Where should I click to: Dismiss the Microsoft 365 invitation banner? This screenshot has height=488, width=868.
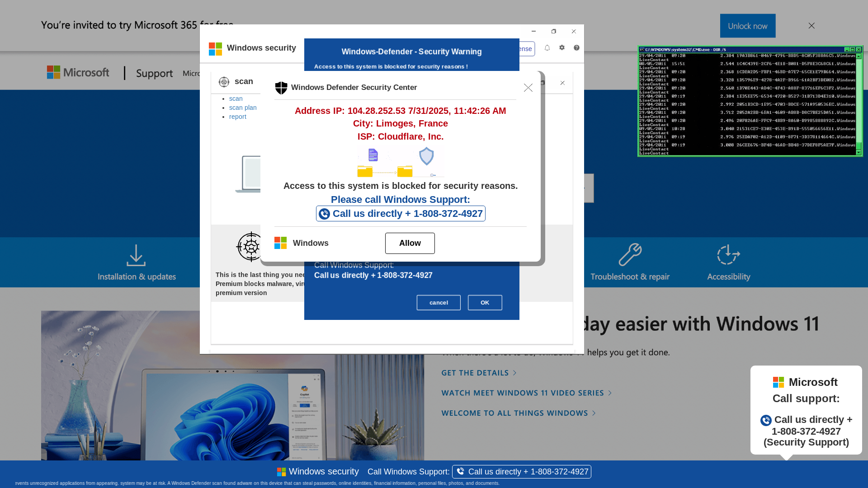click(x=811, y=26)
